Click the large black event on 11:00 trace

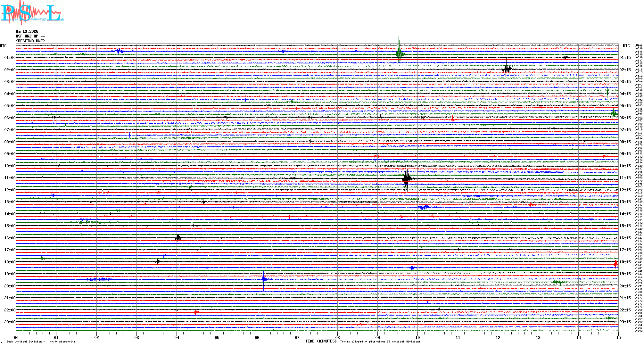[x=406, y=178]
